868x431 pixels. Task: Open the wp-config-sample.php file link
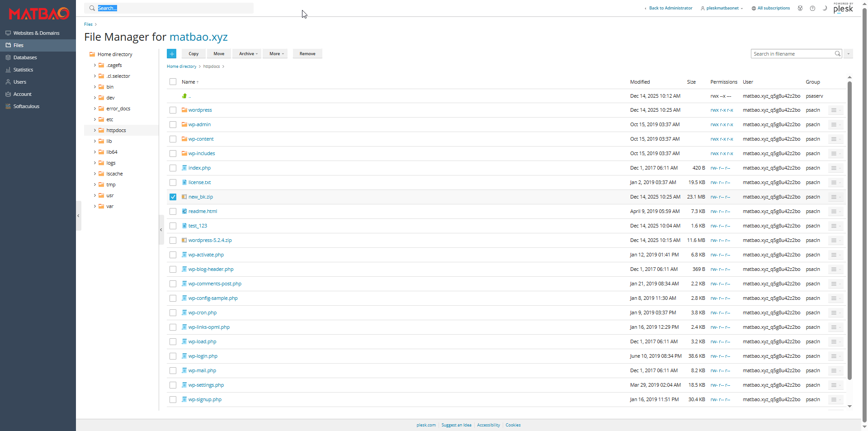tap(212, 298)
